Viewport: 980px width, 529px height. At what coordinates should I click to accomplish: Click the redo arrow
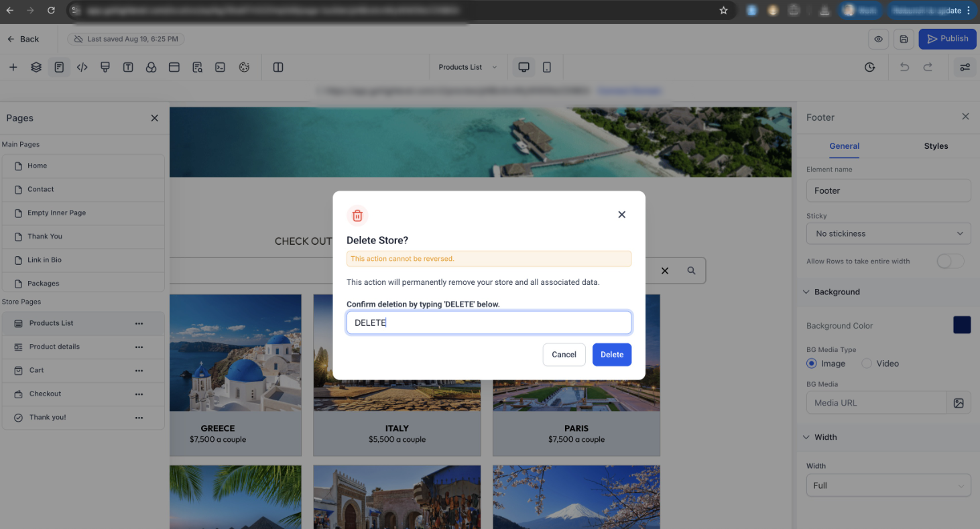(x=928, y=67)
